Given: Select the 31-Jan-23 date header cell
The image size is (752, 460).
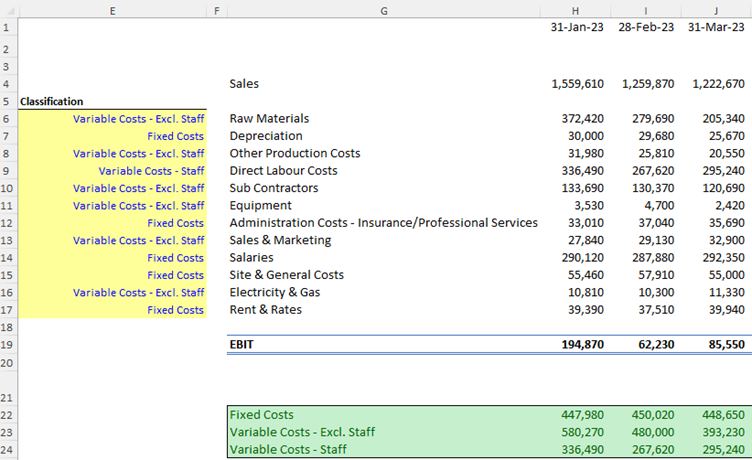Looking at the screenshot, I should pos(577,27).
